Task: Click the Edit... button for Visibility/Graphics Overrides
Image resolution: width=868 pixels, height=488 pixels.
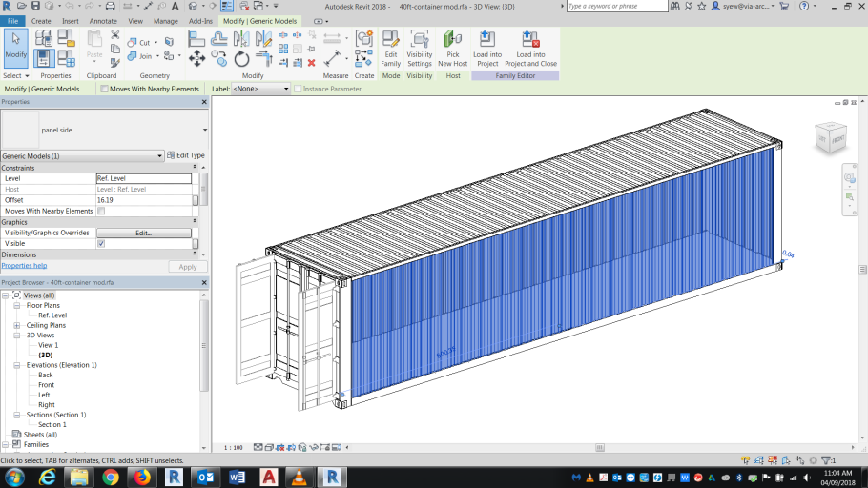Action: [143, 233]
